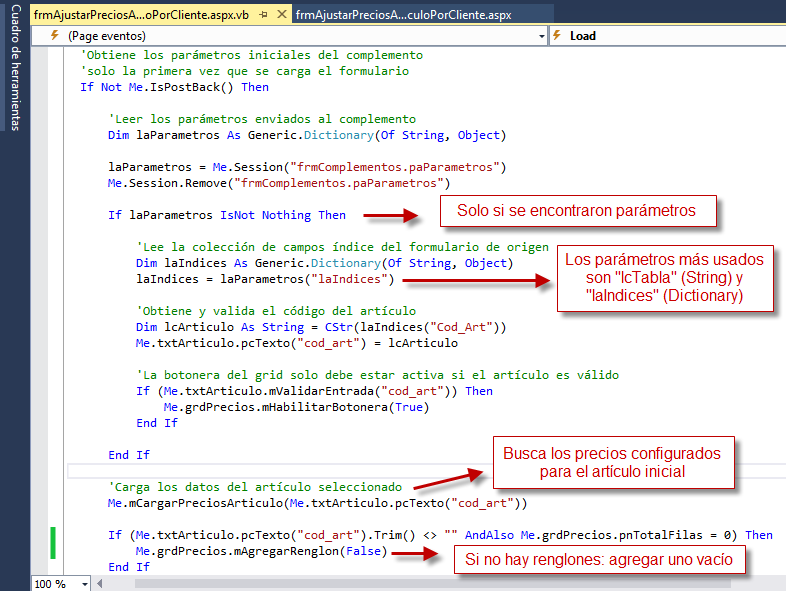Close the active aspx.vb code tab
Screen dimensions: 786x591
pos(280,15)
